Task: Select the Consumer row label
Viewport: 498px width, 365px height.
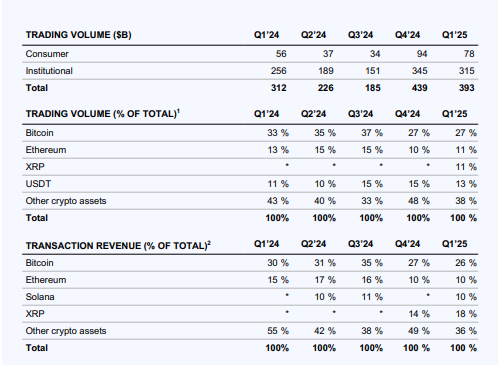Action: pos(47,54)
